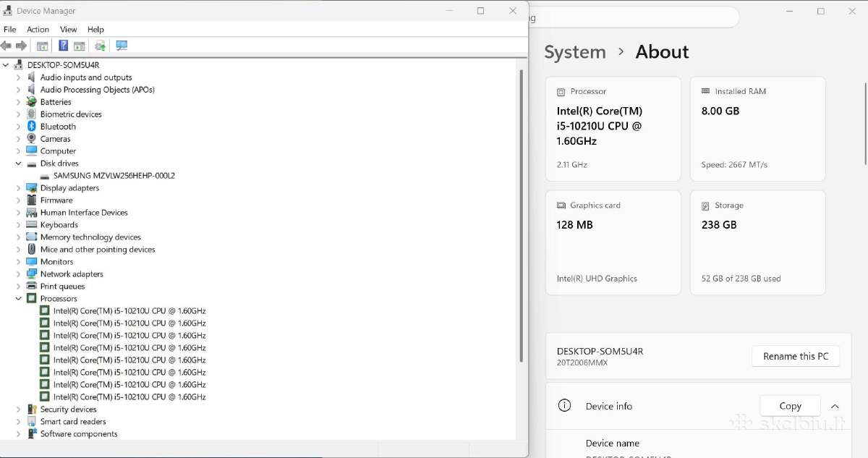Image resolution: width=868 pixels, height=458 pixels.
Task: Collapse the Processors category
Action: pyautogui.click(x=19, y=299)
